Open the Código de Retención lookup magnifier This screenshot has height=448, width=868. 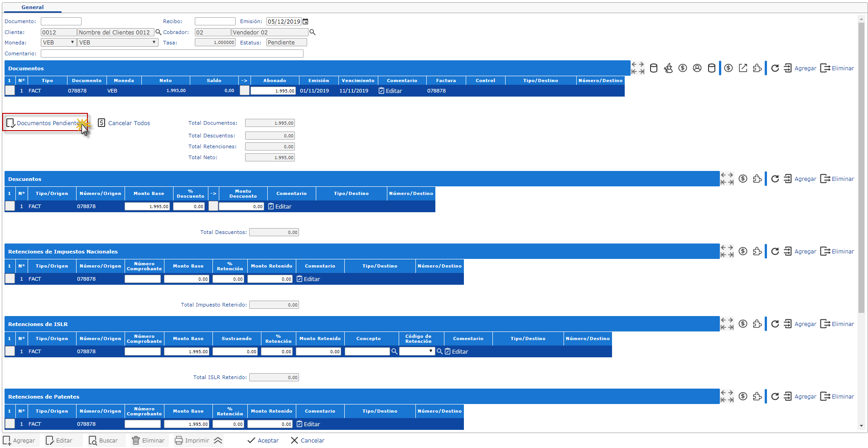[439, 351]
